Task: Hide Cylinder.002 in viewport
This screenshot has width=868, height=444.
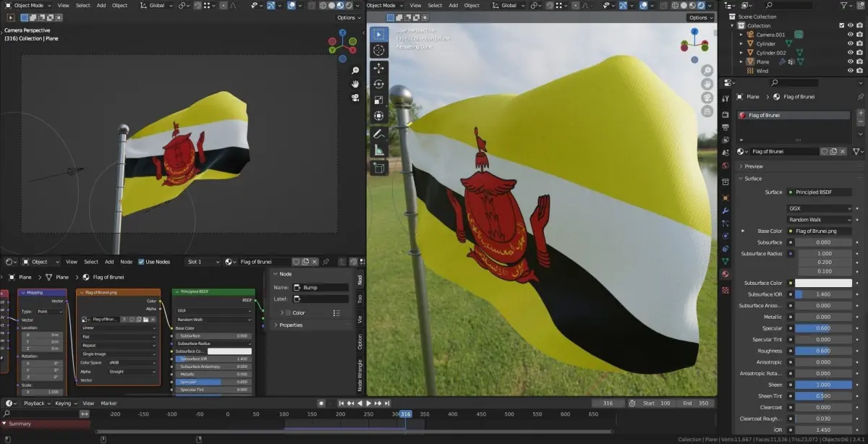Action: pyautogui.click(x=850, y=53)
